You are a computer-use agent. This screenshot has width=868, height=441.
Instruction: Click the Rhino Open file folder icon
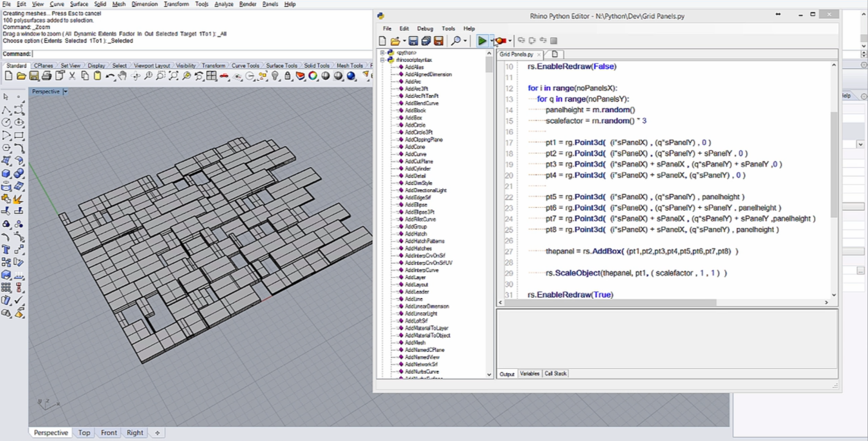pos(21,76)
